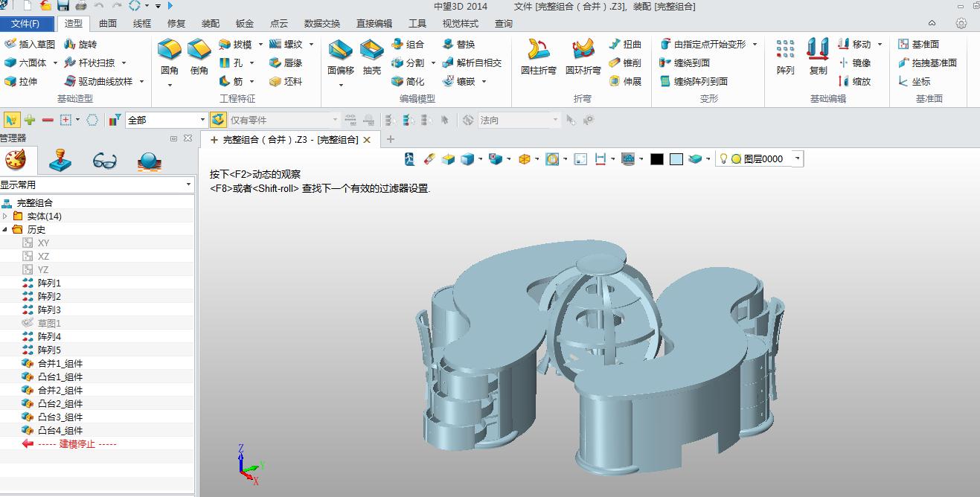Click the 缠绕阵列到面 button

coord(694,82)
